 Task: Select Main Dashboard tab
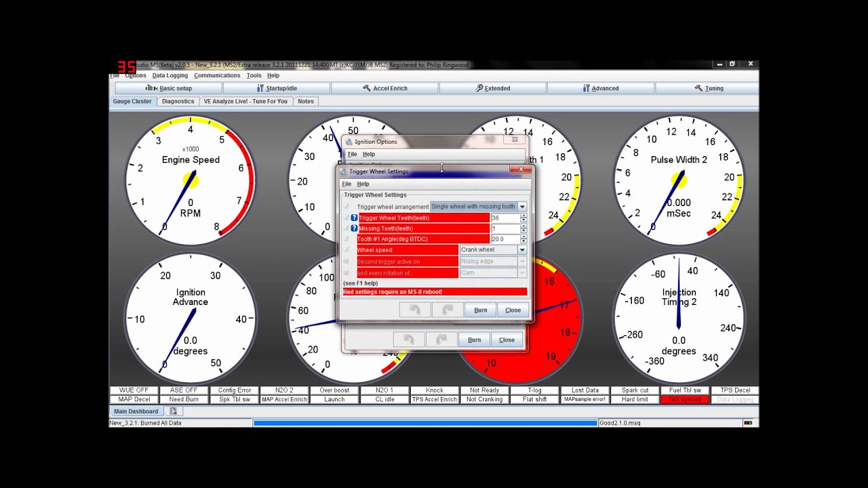click(x=136, y=411)
